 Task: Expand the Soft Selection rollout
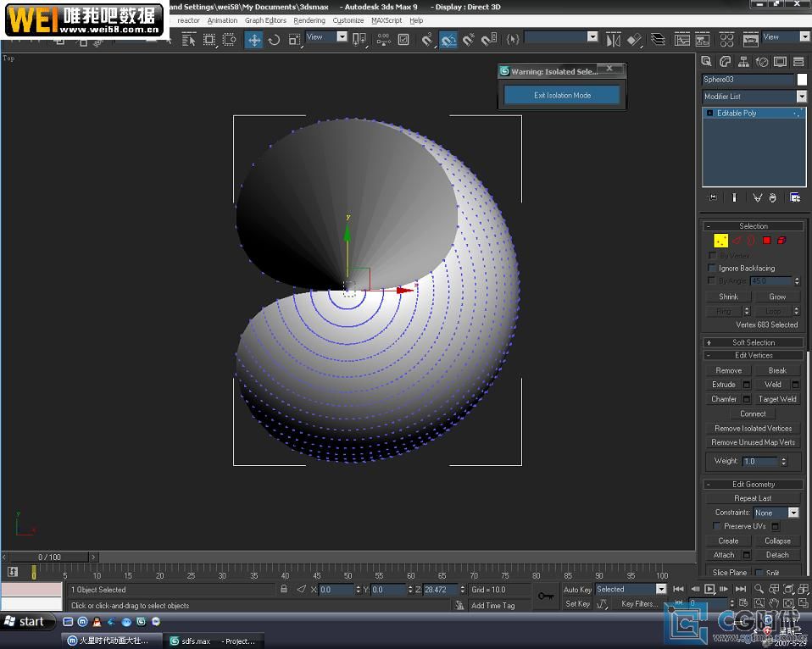[754, 342]
